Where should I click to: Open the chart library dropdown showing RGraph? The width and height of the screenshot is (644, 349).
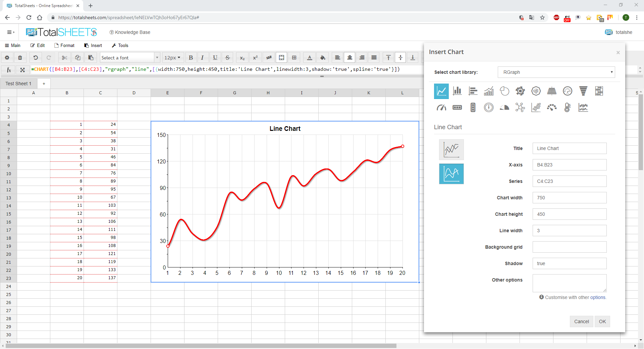(556, 72)
